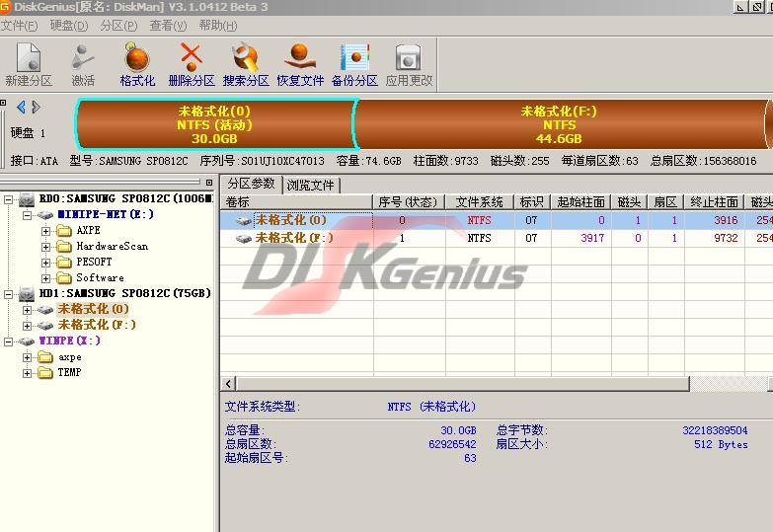The height and width of the screenshot is (532, 773).
Task: Select the 44.6GB 未格式化(F:) partition bar
Action: (x=559, y=124)
